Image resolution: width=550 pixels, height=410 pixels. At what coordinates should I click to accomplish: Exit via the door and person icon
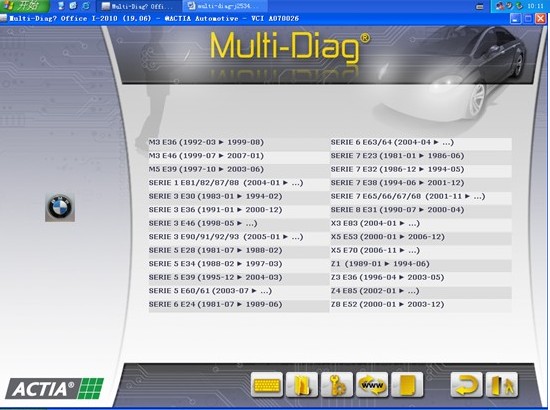[502, 385]
